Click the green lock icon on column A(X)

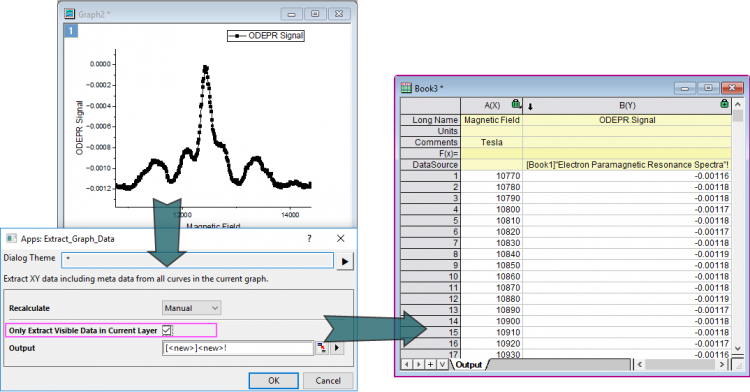(x=516, y=103)
